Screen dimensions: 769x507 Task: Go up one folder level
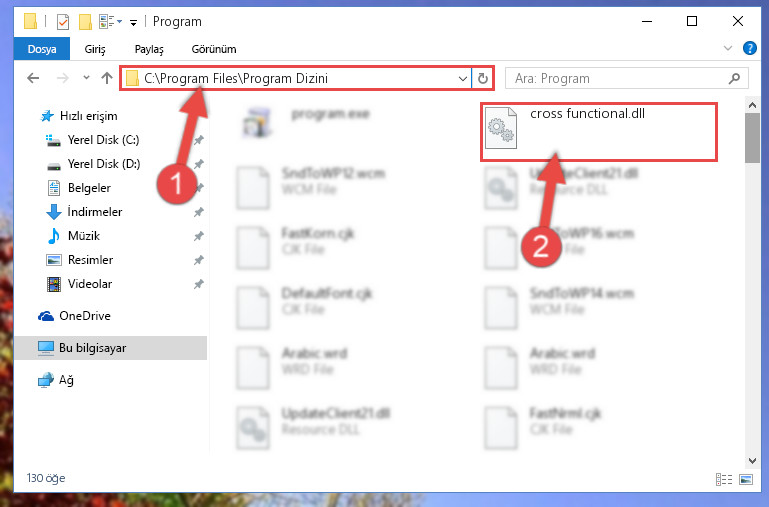(x=107, y=78)
